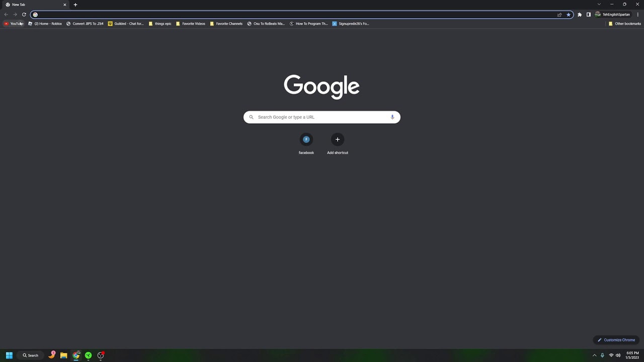Screen dimensions: 644x362
Task: Open the Signupredir26's bookmark
Action: pyautogui.click(x=351, y=24)
